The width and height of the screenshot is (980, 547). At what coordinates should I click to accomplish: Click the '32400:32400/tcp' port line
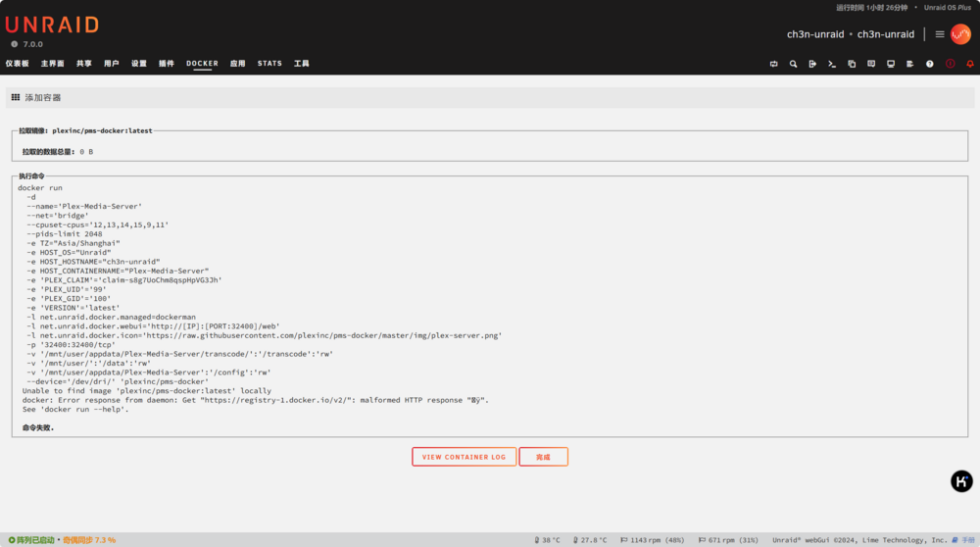pos(71,344)
